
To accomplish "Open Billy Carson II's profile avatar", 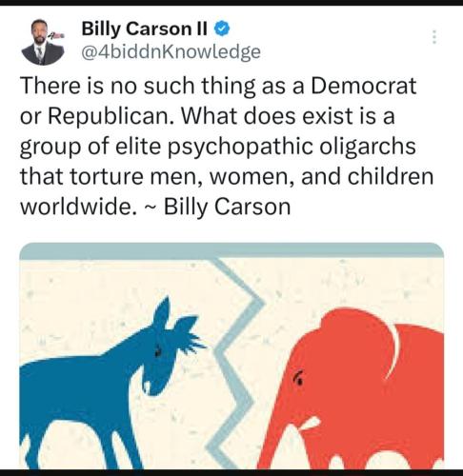I will tap(43, 42).
